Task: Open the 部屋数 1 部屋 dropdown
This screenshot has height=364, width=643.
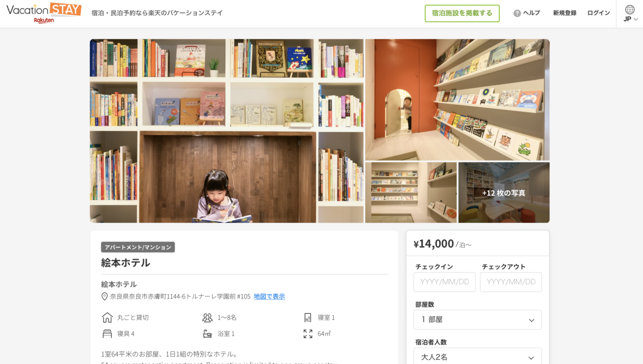Action: pos(478,320)
